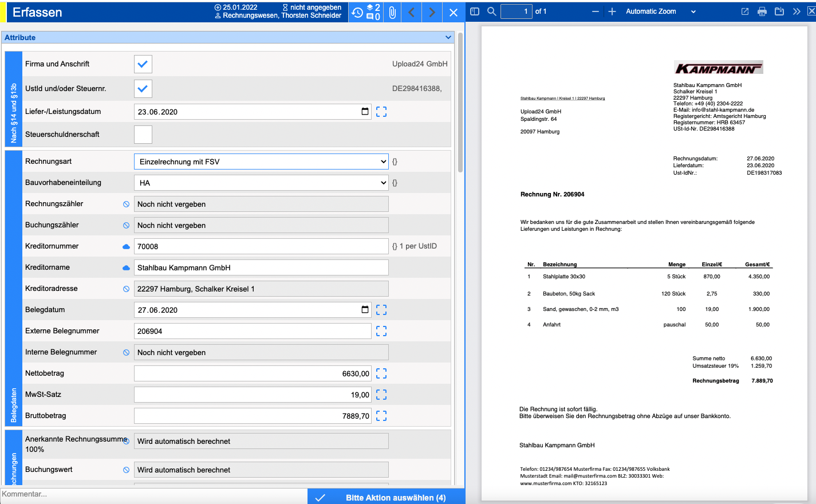Click 'Rechnung Nr. 206904' in the PDF
Viewport: 816px width, 504px height.
[x=552, y=194]
